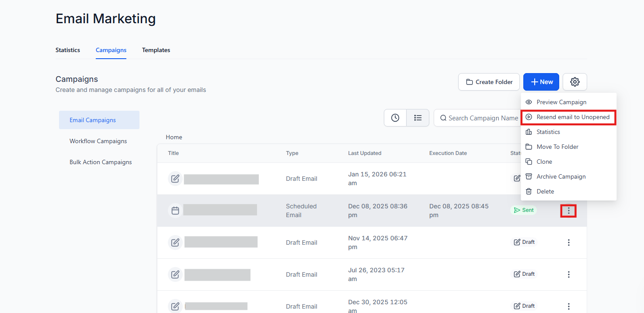Select Preview Campaign from context menu
The width and height of the screenshot is (644, 313).
pyautogui.click(x=561, y=102)
